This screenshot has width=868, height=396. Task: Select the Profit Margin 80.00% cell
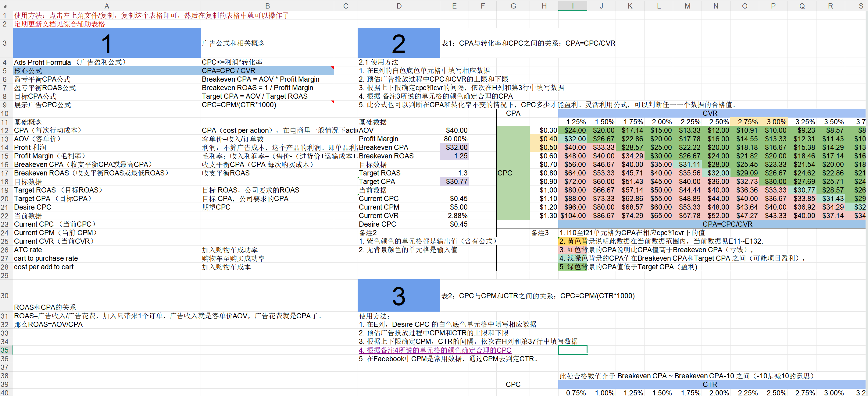(454, 139)
